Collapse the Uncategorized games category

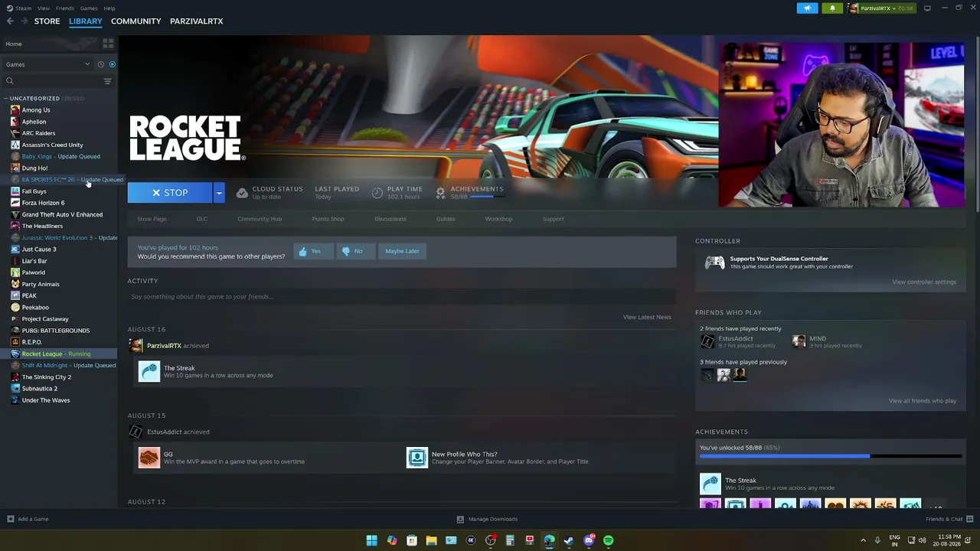click(x=6, y=99)
